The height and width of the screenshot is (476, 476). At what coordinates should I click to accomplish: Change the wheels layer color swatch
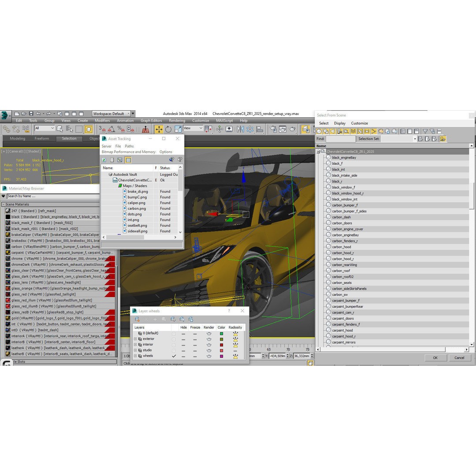tap(222, 356)
